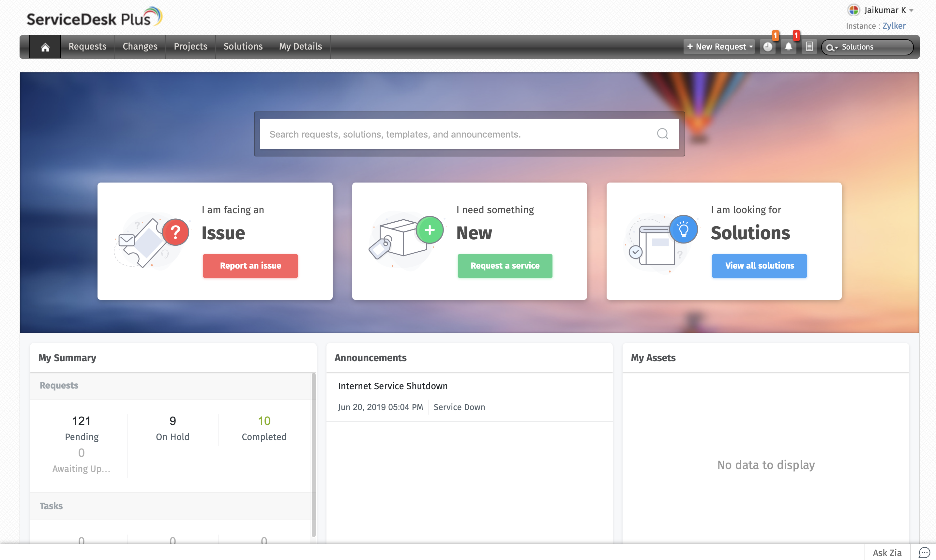This screenshot has height=560, width=936.
Task: Go to the Home icon tab
Action: [x=45, y=47]
